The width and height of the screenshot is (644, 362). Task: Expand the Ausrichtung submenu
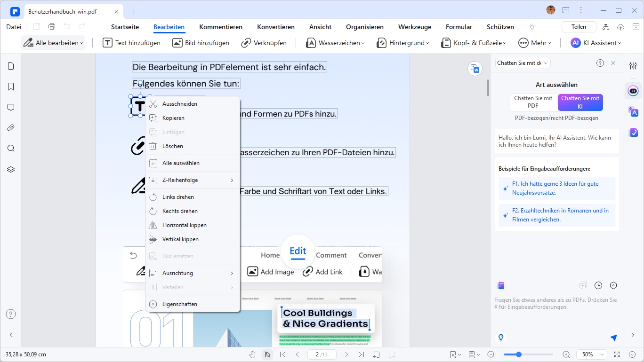pyautogui.click(x=193, y=273)
